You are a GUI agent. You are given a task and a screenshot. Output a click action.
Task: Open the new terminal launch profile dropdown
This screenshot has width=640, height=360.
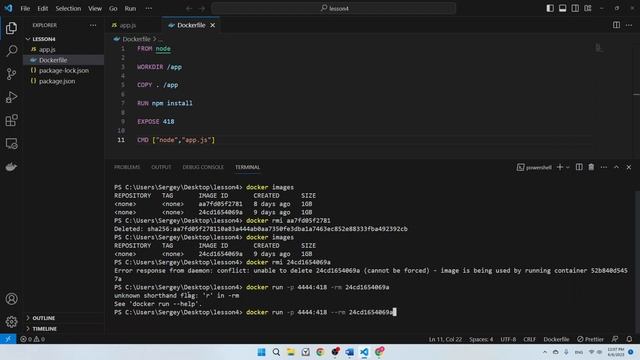[x=568, y=167]
